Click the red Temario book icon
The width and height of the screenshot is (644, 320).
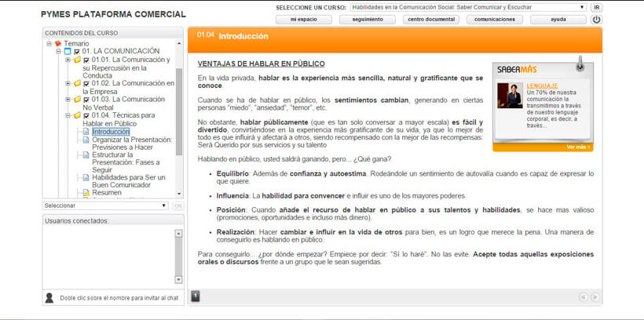point(58,43)
